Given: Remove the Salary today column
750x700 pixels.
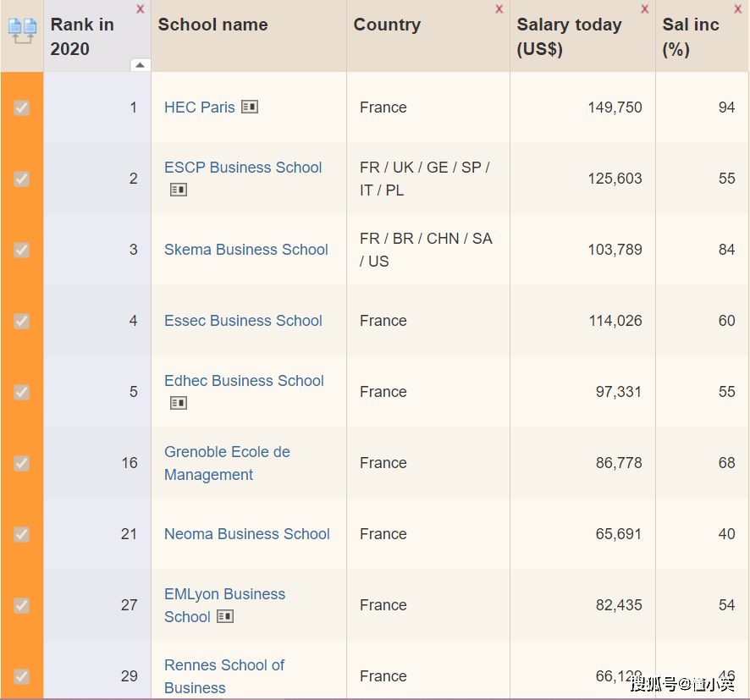Looking at the screenshot, I should point(644,9).
